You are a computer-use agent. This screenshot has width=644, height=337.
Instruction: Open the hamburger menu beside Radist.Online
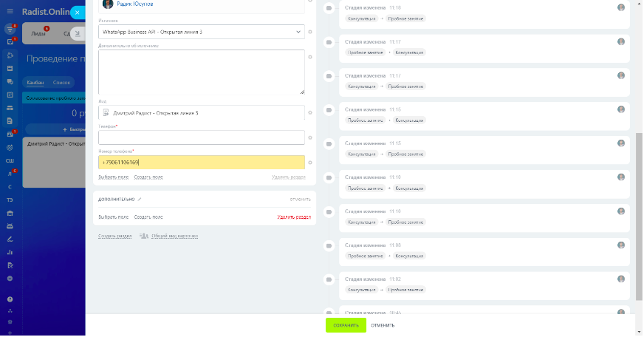pyautogui.click(x=10, y=12)
